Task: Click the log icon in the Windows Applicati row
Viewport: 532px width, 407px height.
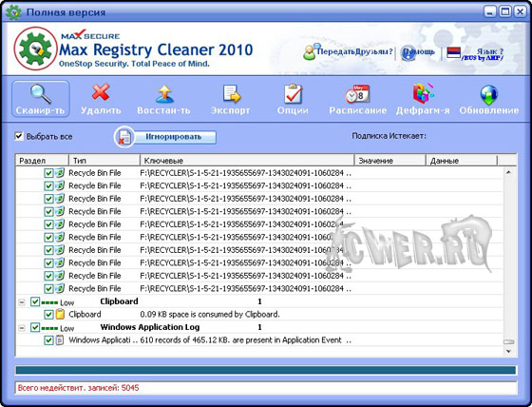Action: pyautogui.click(x=60, y=339)
